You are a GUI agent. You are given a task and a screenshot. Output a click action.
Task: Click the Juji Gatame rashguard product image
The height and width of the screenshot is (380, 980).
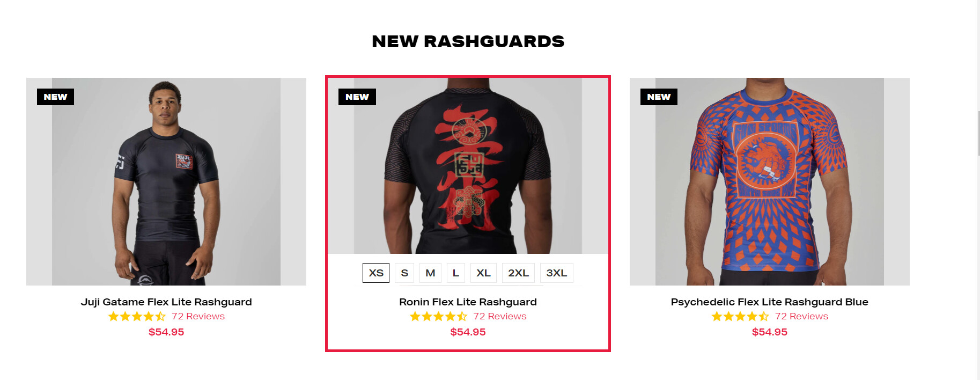[x=166, y=181]
